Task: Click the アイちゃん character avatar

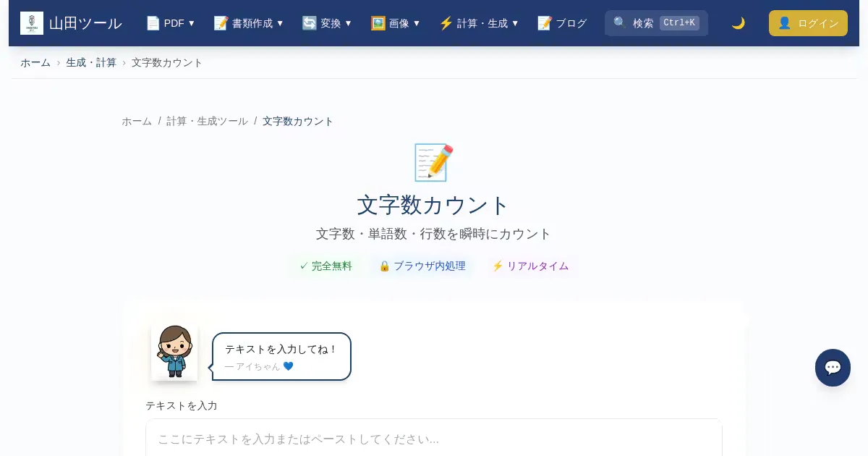Action: click(x=174, y=352)
